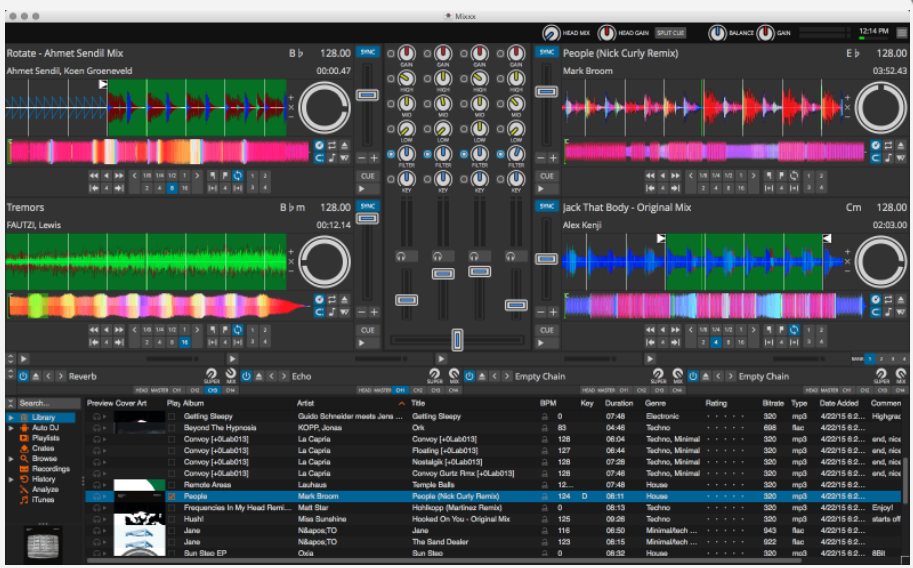Open the hamburger menu beside the clock
Viewport: 913px width, 568px height.
coord(902,33)
